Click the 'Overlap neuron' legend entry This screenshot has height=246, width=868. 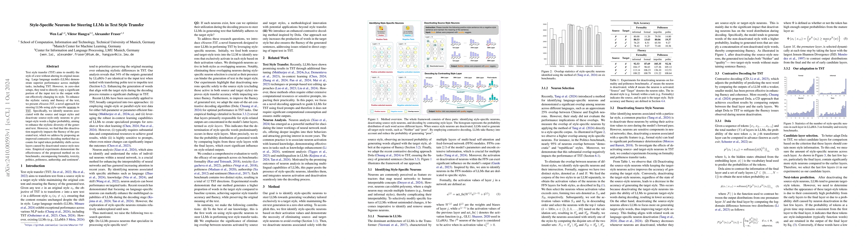(412, 111)
